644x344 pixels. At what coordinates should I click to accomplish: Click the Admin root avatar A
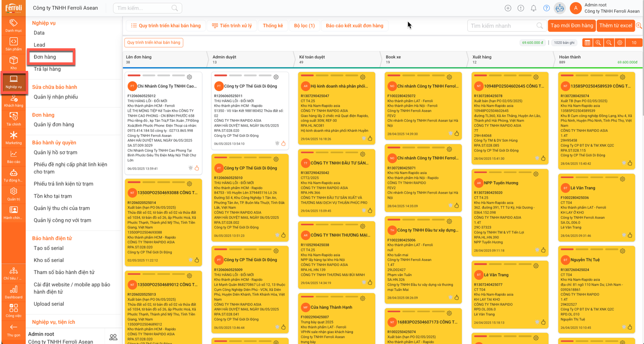click(x=576, y=8)
